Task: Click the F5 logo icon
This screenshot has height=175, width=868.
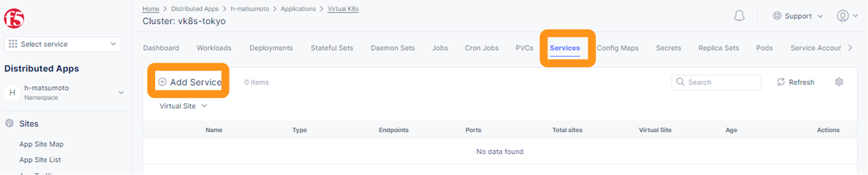Action: click(x=14, y=18)
